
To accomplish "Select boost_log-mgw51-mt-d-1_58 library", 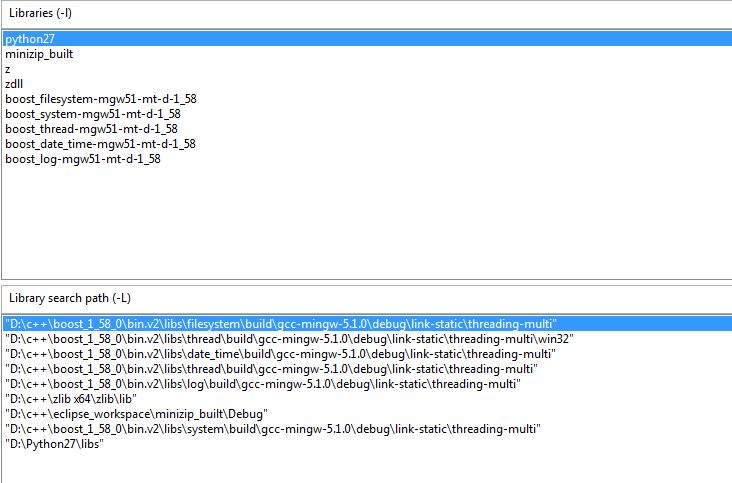I will click(83, 159).
